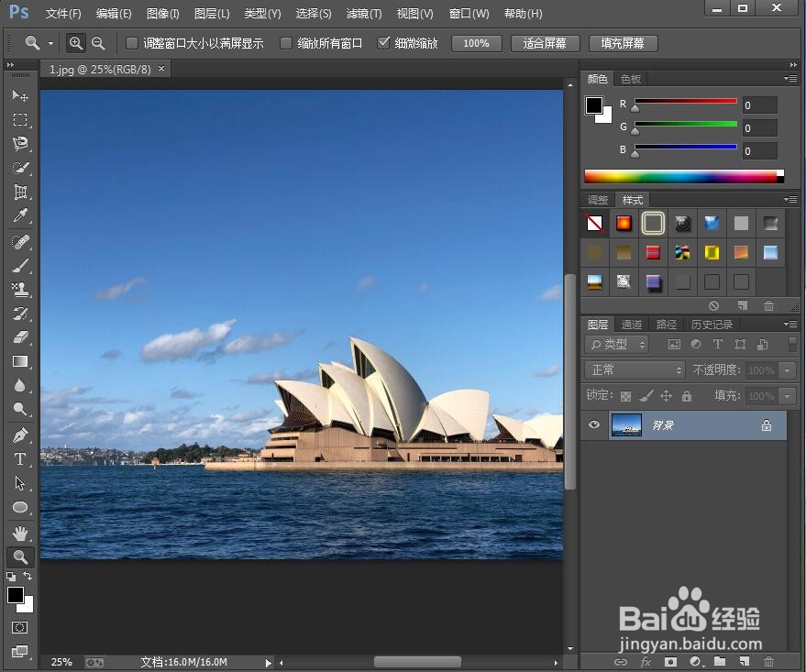The image size is (806, 672).
Task: Select the Gradient tool
Action: (20, 361)
